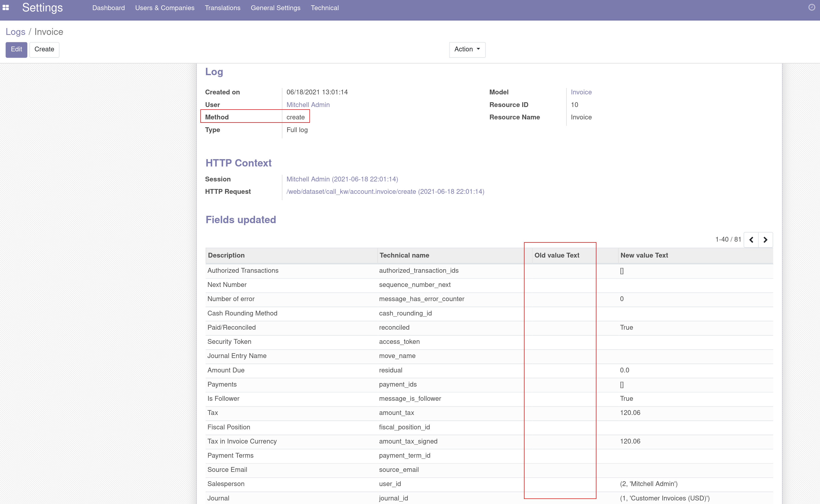
Task: Open the Users & Companies menu
Action: (x=165, y=8)
